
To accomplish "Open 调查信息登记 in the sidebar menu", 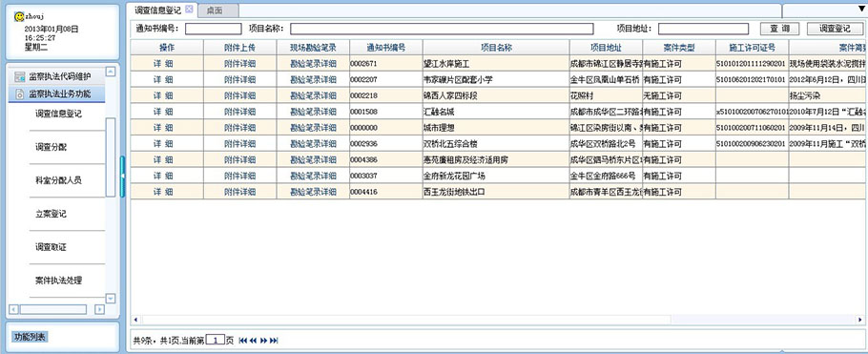I will tap(58, 115).
